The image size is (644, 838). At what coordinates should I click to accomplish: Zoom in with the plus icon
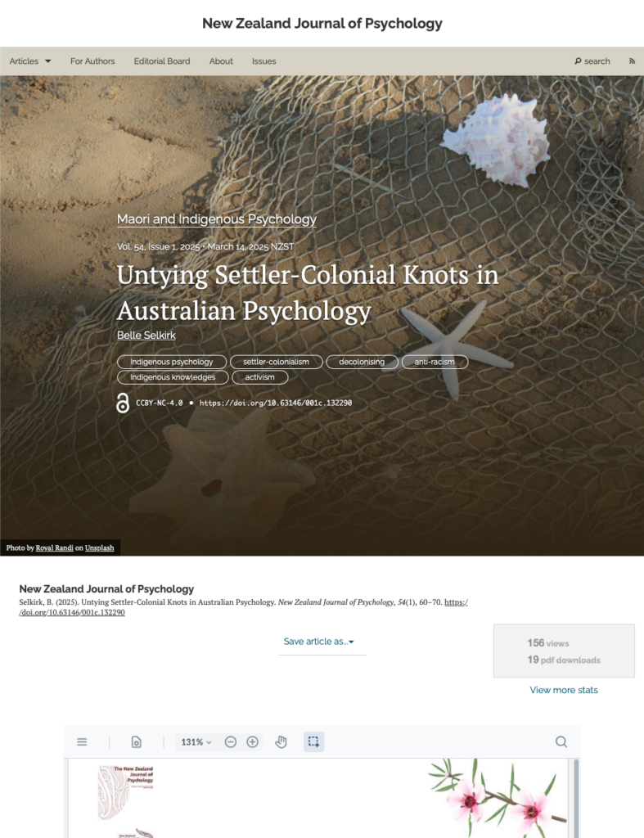tap(252, 741)
